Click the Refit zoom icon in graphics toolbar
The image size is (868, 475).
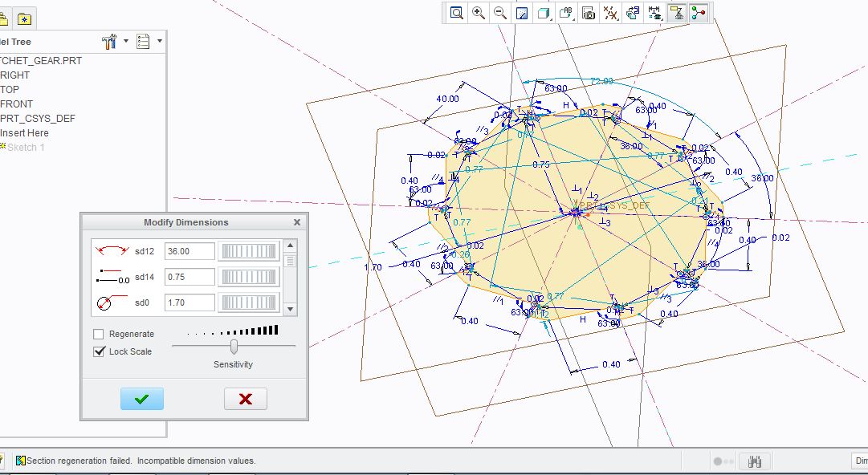[x=456, y=14]
